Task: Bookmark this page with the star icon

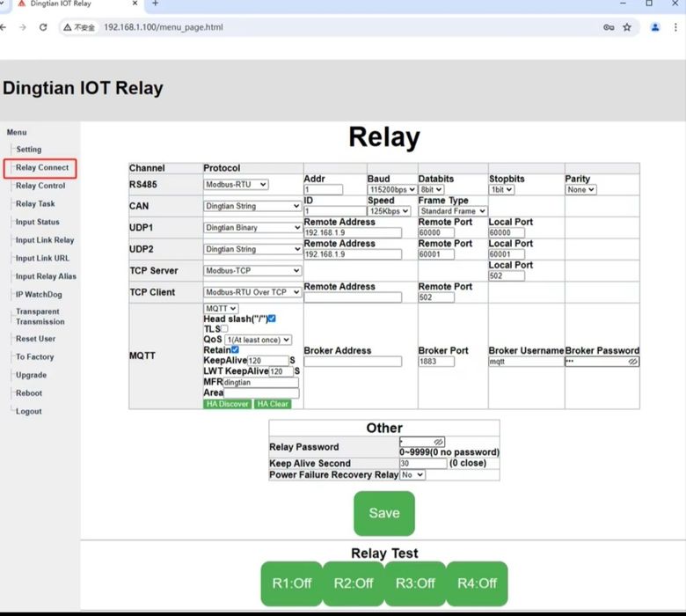Action: [627, 27]
